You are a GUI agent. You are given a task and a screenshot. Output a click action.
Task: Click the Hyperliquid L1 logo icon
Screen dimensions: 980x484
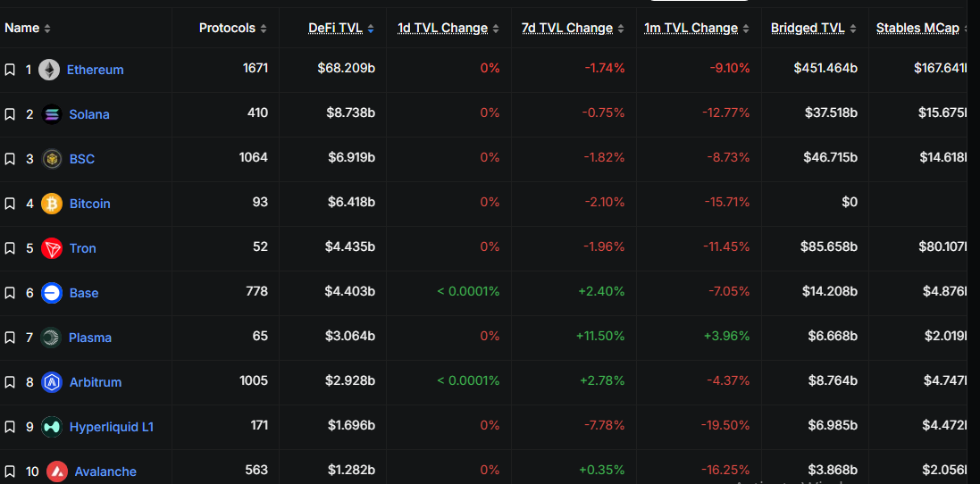point(52,427)
